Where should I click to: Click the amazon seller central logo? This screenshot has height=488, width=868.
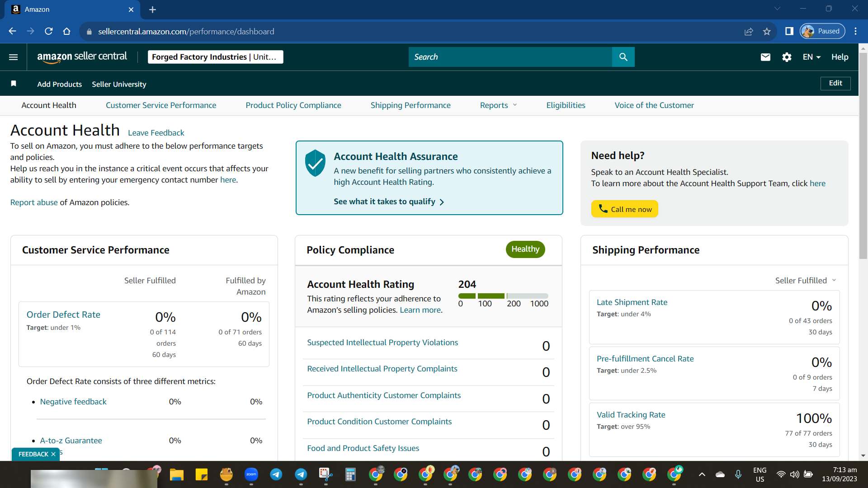(82, 57)
